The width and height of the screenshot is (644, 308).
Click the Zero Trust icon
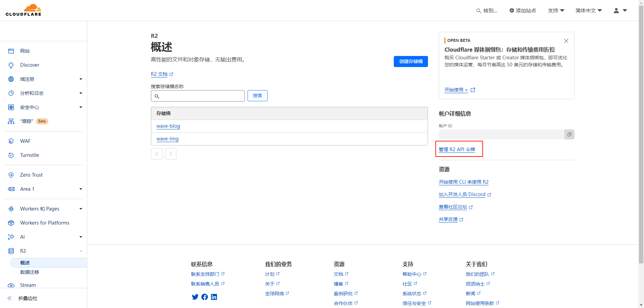[11, 175]
